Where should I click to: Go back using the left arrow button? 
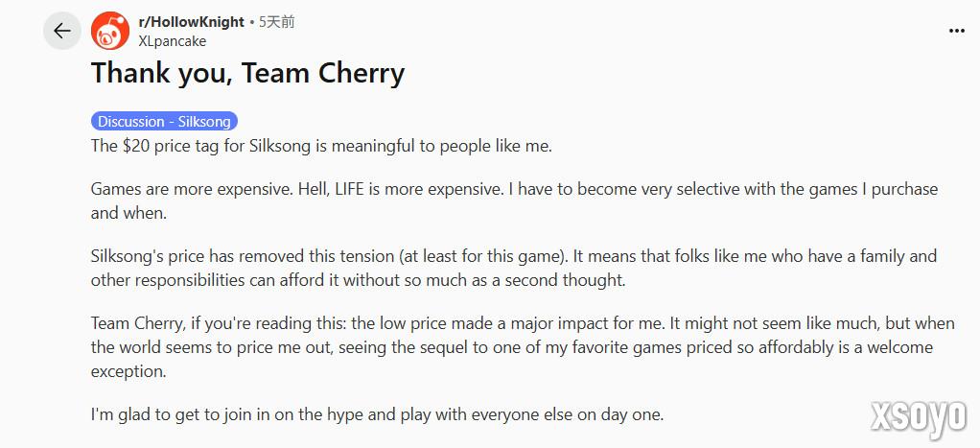click(x=62, y=31)
